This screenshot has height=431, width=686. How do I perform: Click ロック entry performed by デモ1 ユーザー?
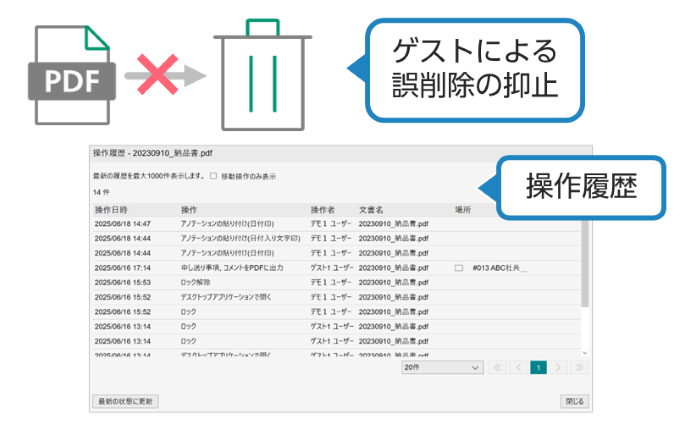[189, 312]
